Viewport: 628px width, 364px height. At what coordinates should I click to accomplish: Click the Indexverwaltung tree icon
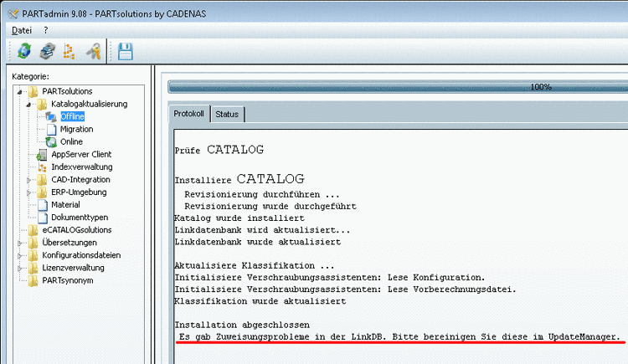coord(42,167)
